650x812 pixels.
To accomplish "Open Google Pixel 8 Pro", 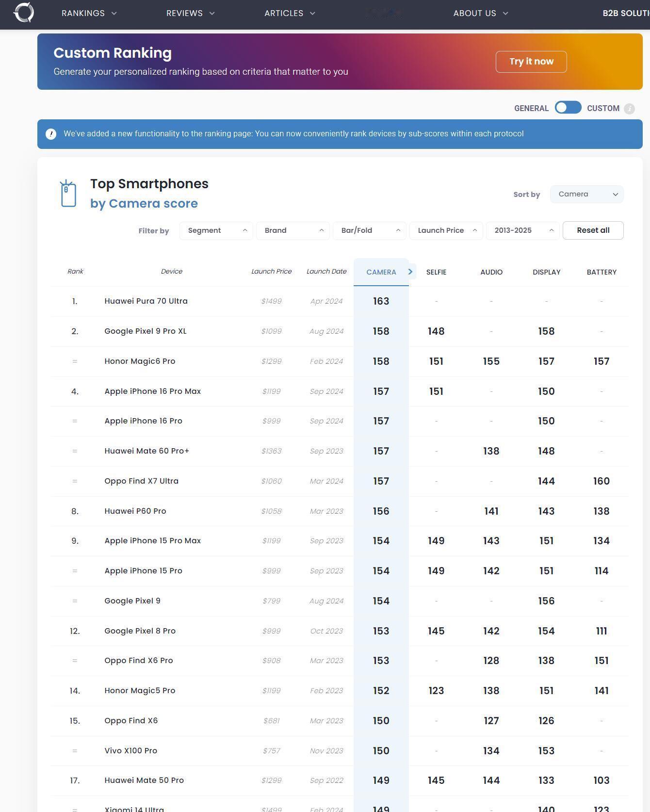I will coord(140,631).
